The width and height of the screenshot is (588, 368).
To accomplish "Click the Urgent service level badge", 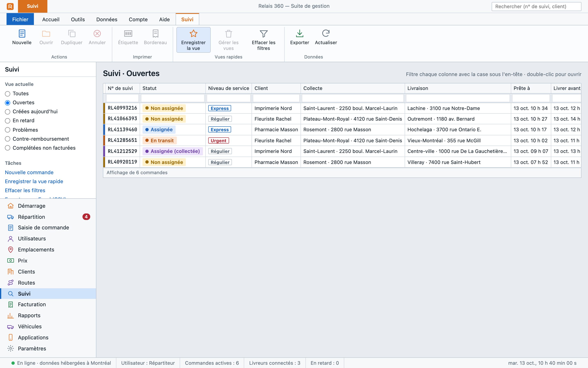I will coord(219,141).
